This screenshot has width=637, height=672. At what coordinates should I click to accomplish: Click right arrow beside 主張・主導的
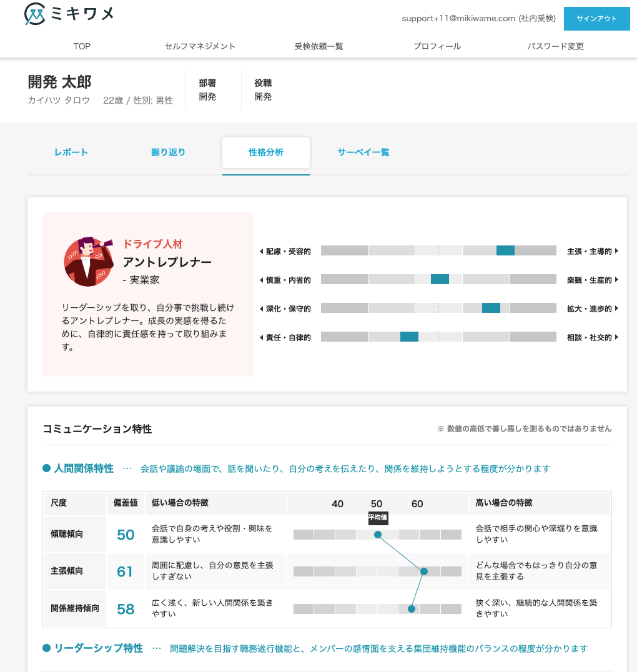pyautogui.click(x=616, y=251)
